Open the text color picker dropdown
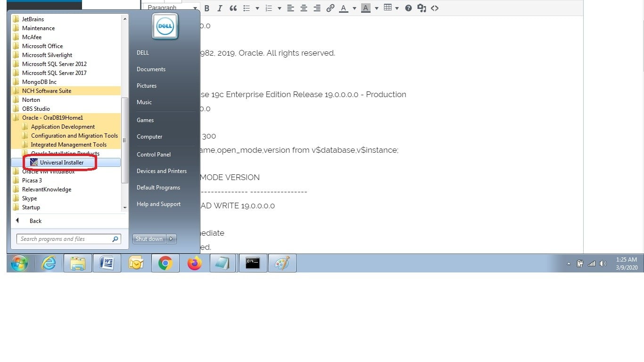 coord(354,8)
